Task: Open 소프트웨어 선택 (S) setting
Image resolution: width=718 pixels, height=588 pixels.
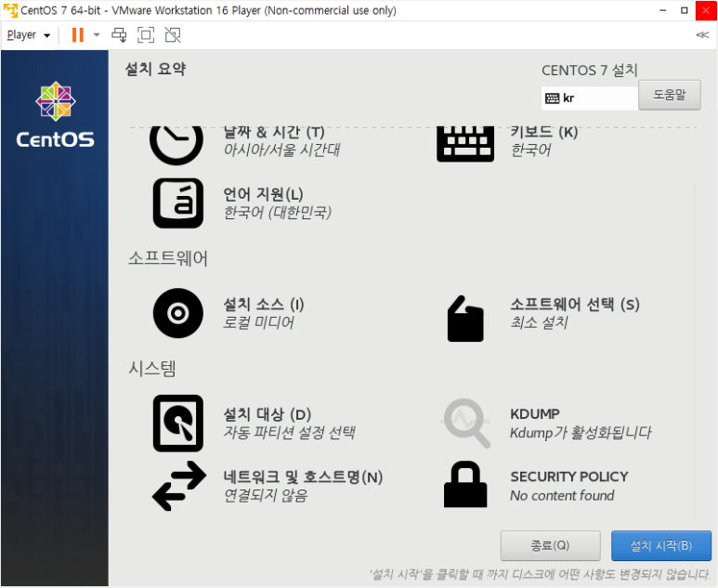Action: (x=575, y=305)
